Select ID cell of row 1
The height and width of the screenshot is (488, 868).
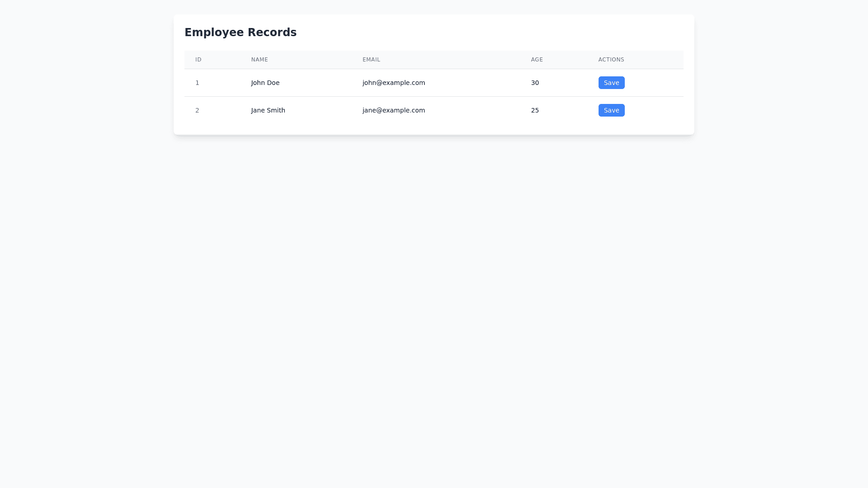(197, 83)
